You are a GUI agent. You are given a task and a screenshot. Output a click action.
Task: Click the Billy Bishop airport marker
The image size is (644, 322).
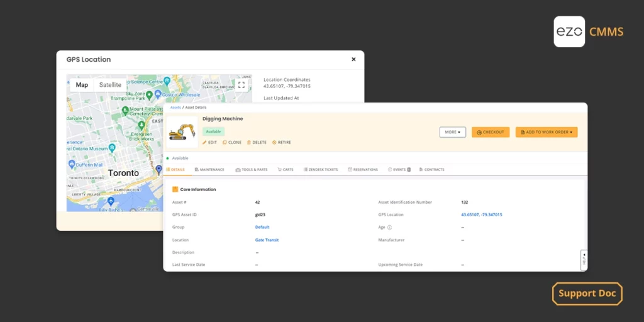coord(111,201)
